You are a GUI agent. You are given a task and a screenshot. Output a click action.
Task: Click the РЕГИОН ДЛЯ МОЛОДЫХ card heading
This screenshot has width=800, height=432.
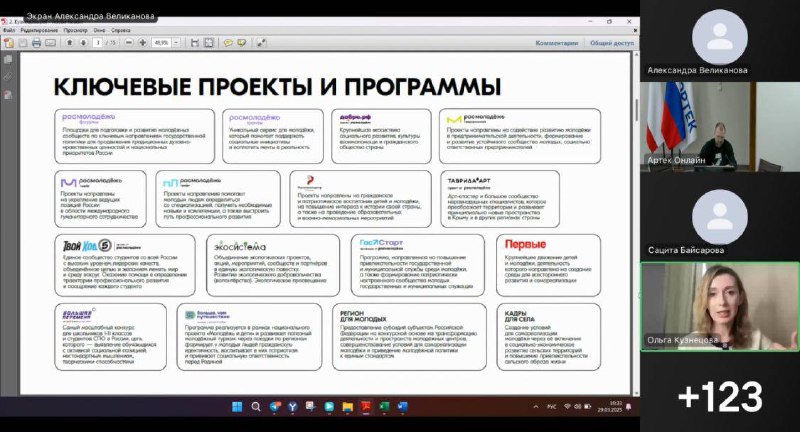click(x=363, y=316)
